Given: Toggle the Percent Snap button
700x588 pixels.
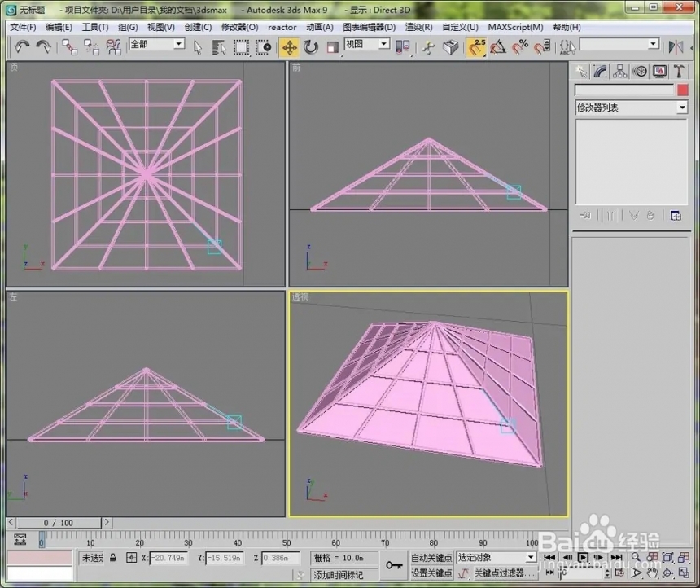Looking at the screenshot, I should pyautogui.click(x=520, y=47).
